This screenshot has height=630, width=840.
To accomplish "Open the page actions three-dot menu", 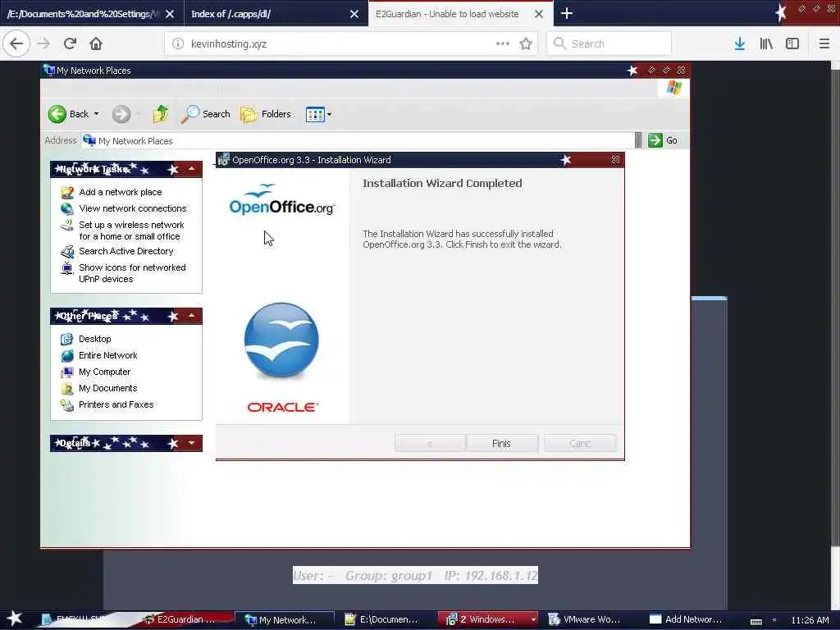I will point(503,43).
